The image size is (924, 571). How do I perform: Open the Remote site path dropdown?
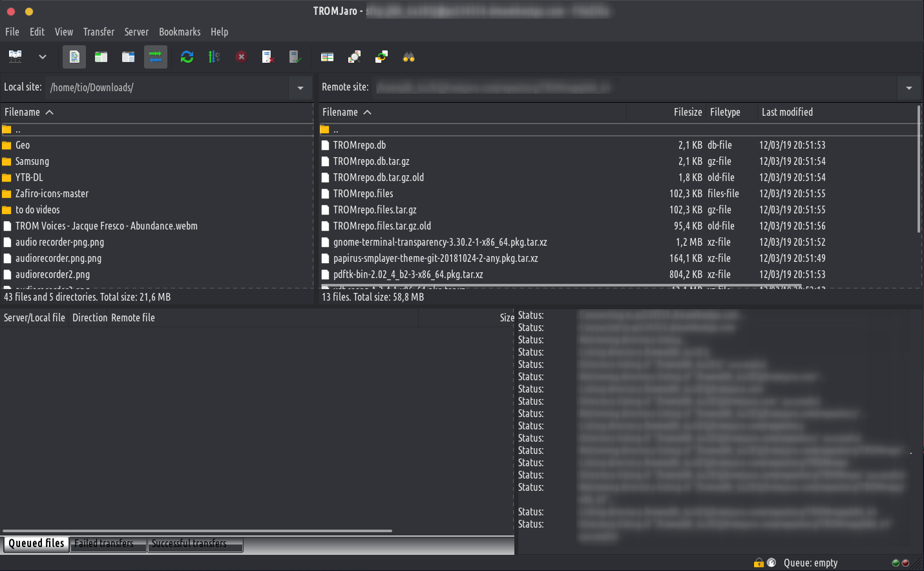pyautogui.click(x=910, y=88)
